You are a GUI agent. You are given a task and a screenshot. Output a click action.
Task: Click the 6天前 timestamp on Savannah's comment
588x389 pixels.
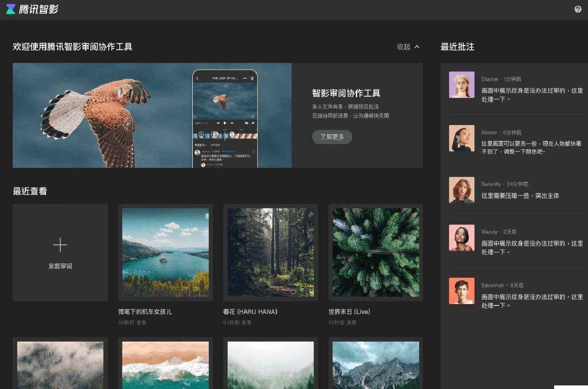coord(517,286)
